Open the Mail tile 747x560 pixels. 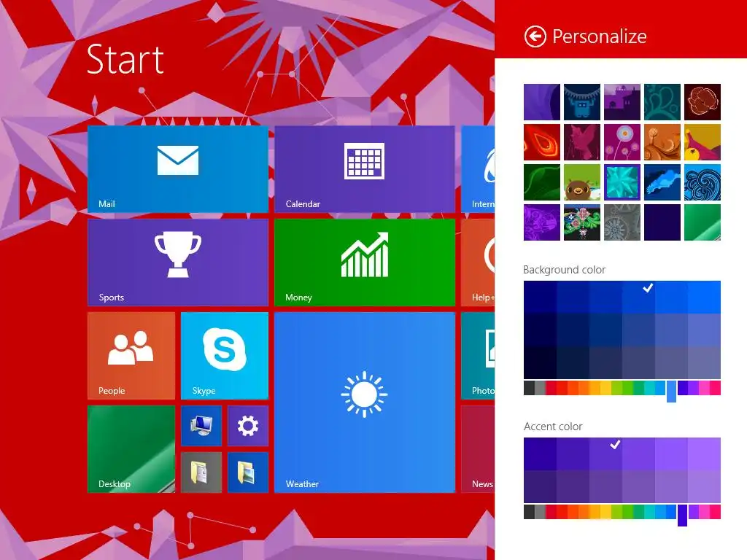pyautogui.click(x=178, y=169)
